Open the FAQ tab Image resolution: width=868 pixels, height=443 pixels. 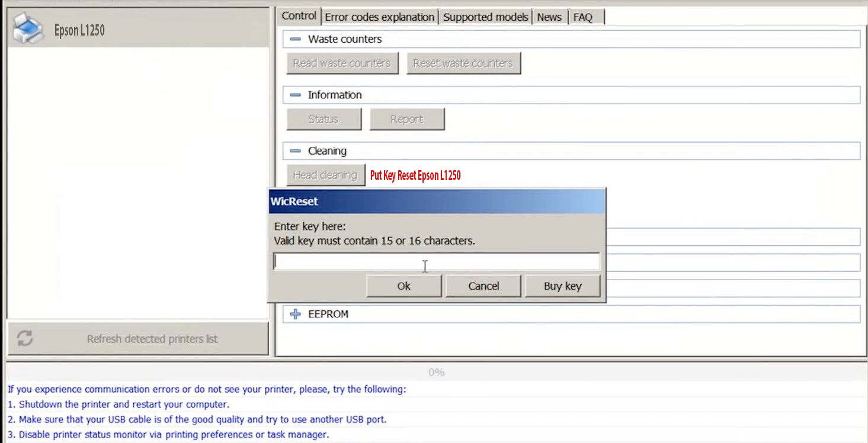click(583, 17)
